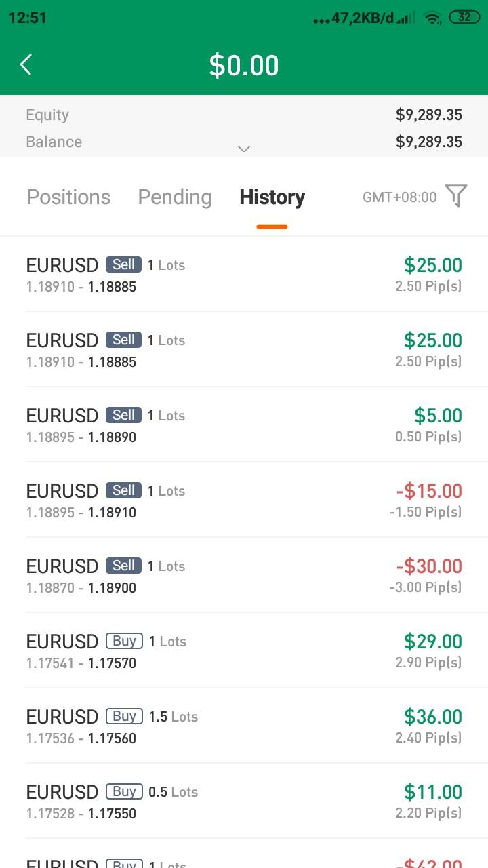Switch to the Positions tab
Viewport: 488px width, 868px height.
(68, 197)
